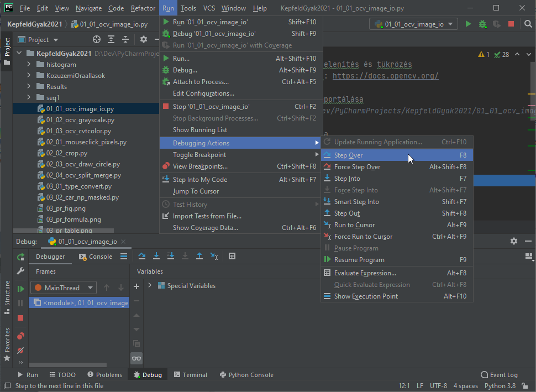
Task: Click the KepfeldGyak2021 breadcrumb in navigation bar
Action: pyautogui.click(x=34, y=24)
